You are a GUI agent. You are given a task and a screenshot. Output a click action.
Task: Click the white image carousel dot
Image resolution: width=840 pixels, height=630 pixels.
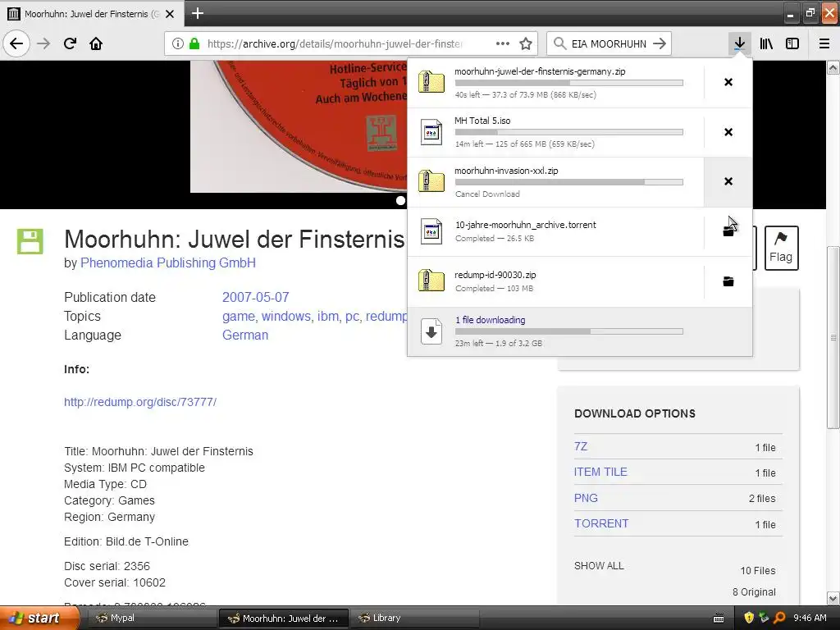click(x=400, y=200)
